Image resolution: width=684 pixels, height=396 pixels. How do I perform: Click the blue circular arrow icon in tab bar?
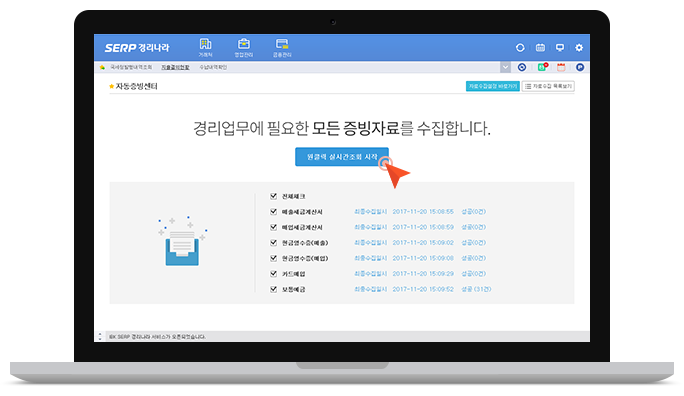(x=522, y=67)
